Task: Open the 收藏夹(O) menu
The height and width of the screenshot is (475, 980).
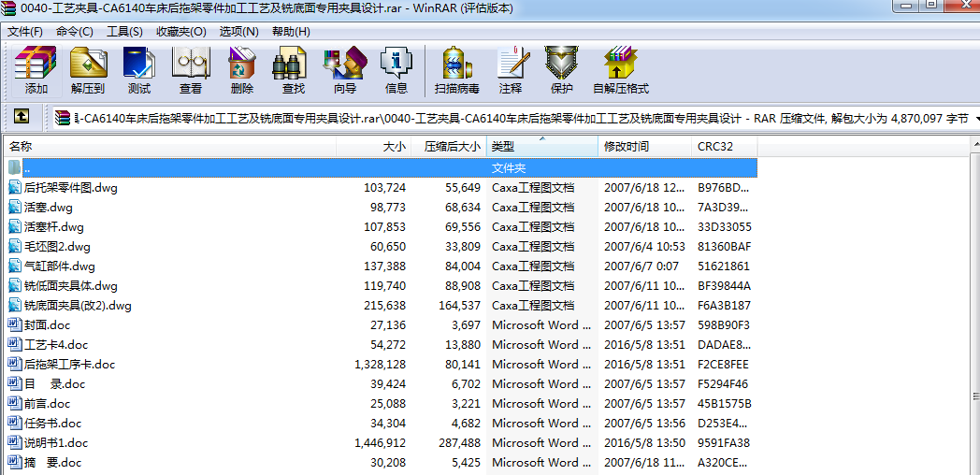Action: (x=181, y=31)
